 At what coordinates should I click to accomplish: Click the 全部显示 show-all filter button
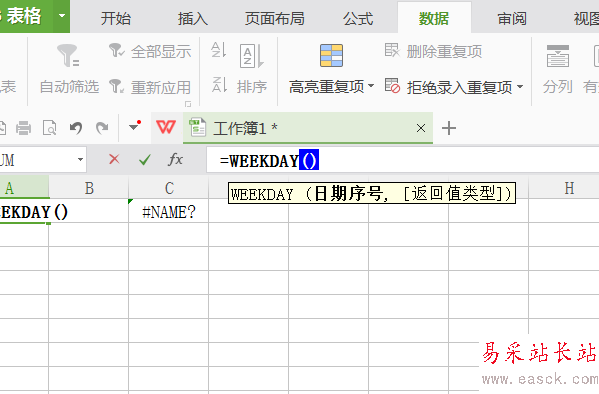[x=150, y=51]
